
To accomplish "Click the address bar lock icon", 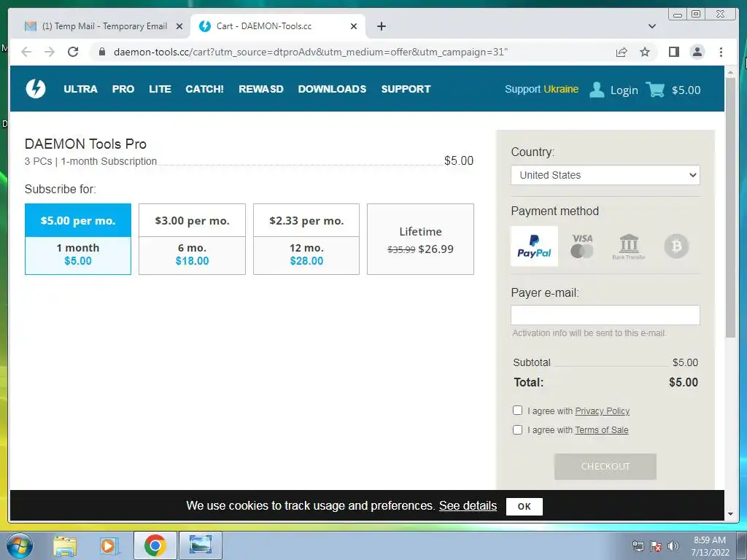I will point(101,52).
